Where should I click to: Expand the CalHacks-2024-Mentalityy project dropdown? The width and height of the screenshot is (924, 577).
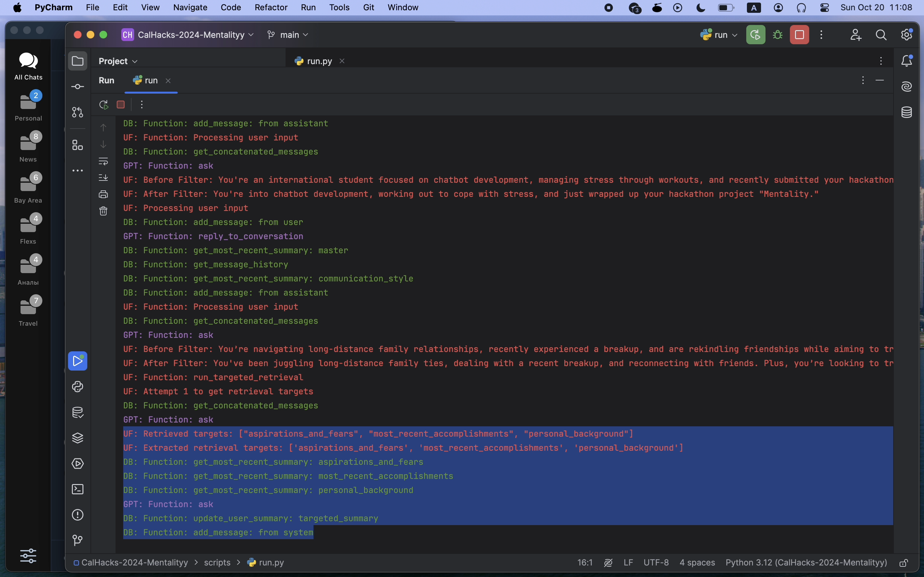point(187,35)
